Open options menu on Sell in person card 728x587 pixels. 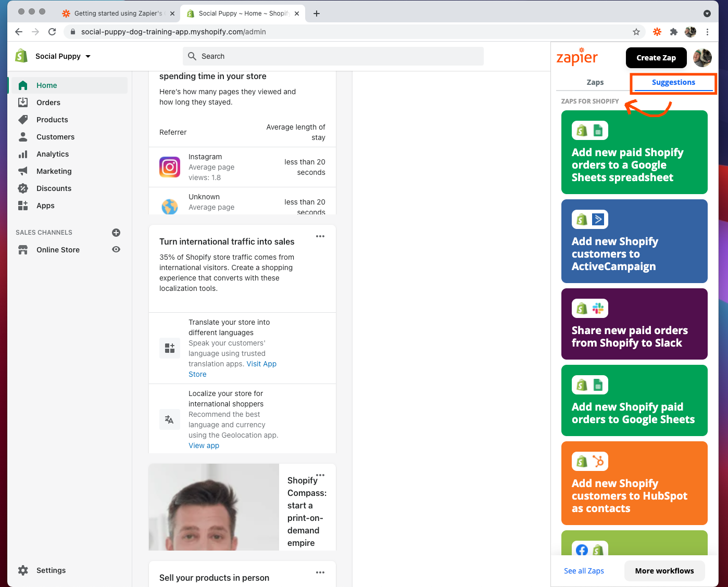click(320, 572)
